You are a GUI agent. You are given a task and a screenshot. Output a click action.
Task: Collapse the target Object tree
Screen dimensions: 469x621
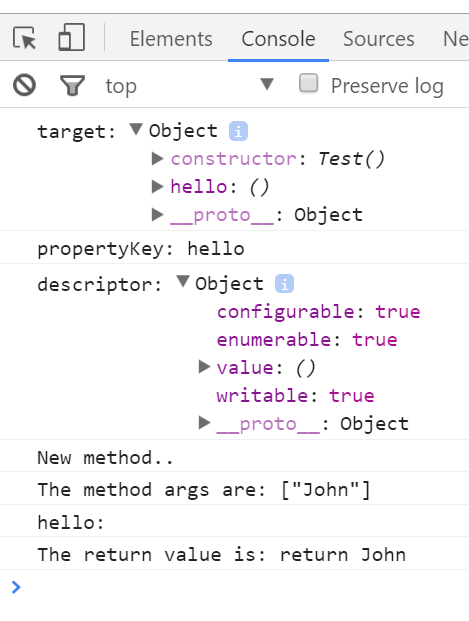click(136, 129)
